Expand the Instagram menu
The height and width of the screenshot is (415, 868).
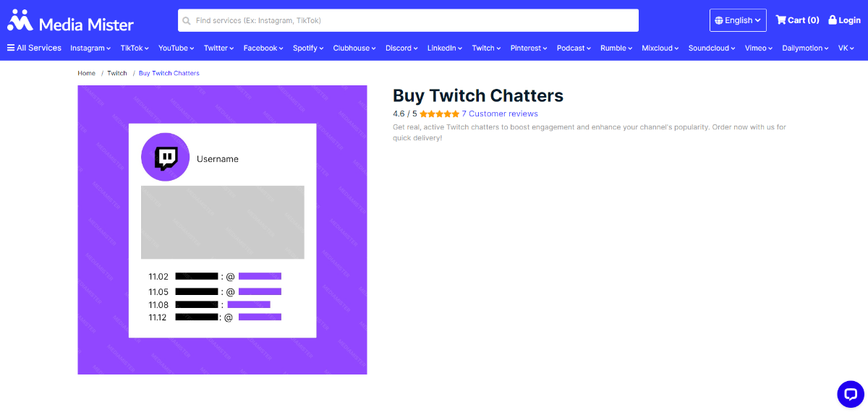point(90,48)
